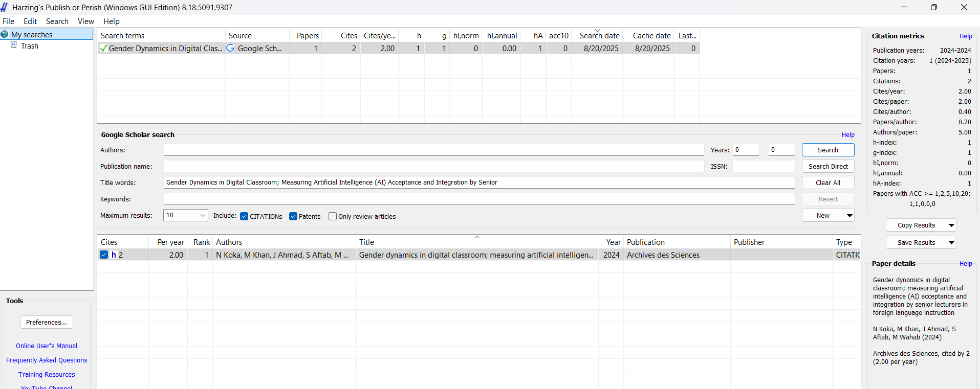Screen dimensions: 980x389
Task: Sort results by Rank column header
Action: (200, 242)
